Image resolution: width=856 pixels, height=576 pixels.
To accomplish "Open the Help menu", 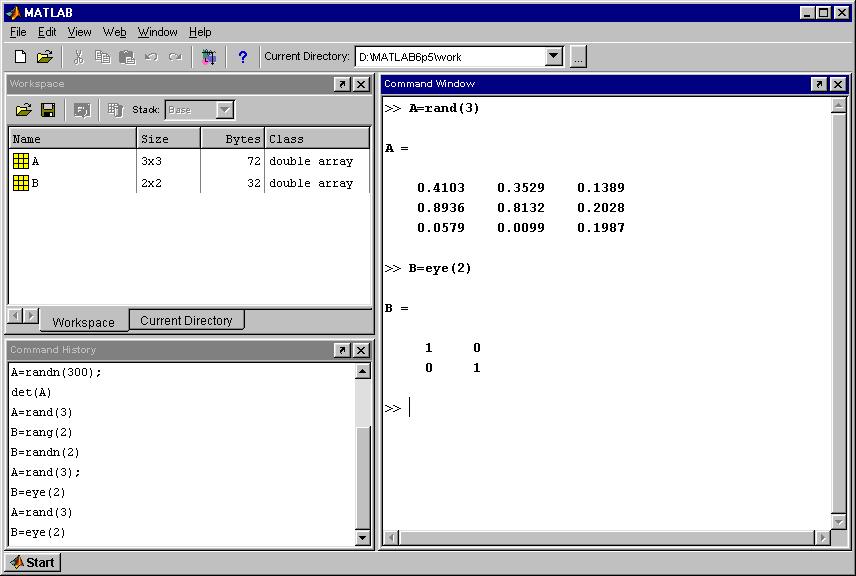I will [x=200, y=32].
